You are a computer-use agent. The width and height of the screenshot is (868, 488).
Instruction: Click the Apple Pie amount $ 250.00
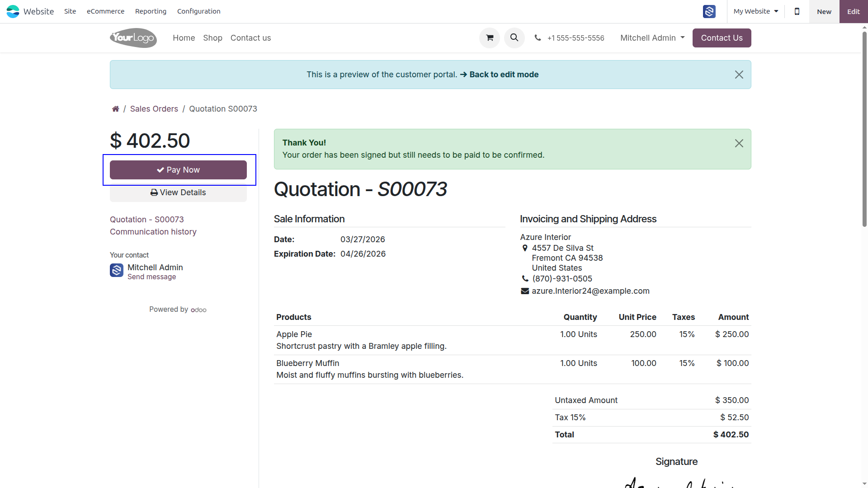click(x=731, y=334)
